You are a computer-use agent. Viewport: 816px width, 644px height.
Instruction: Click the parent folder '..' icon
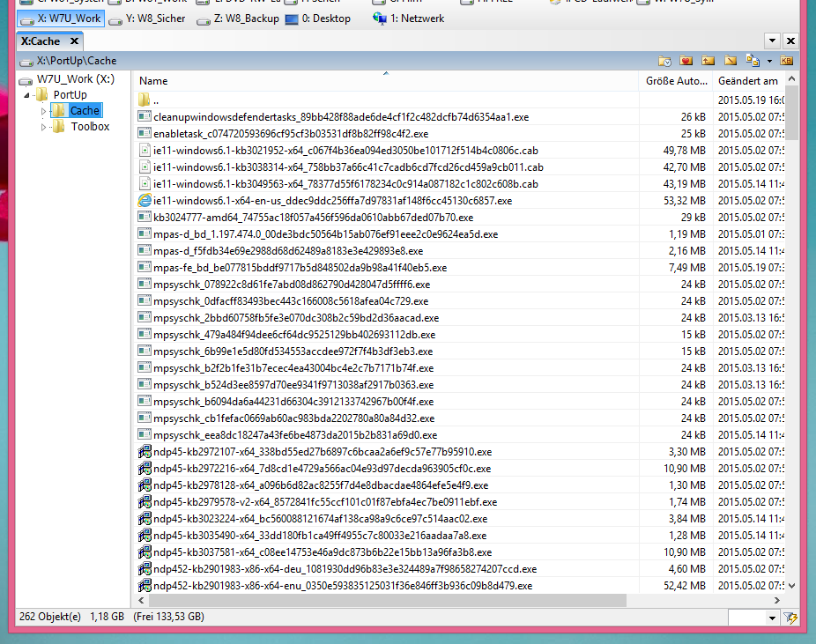[145, 100]
